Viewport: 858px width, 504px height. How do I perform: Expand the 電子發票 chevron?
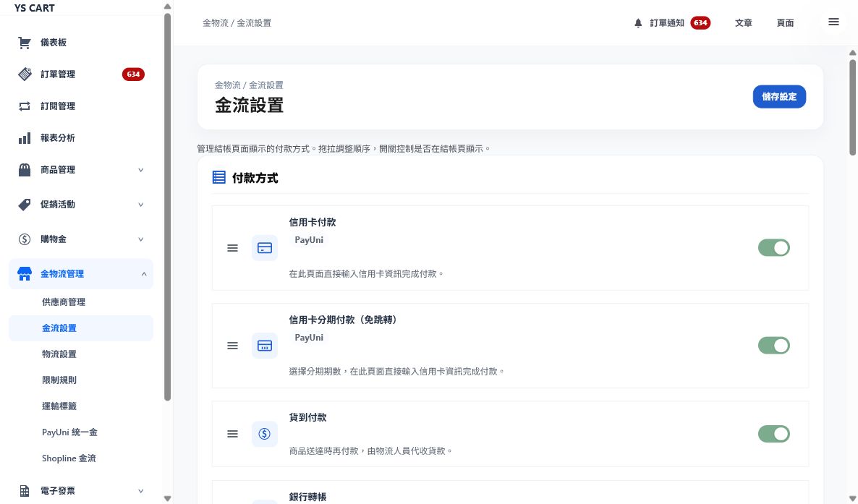point(140,491)
